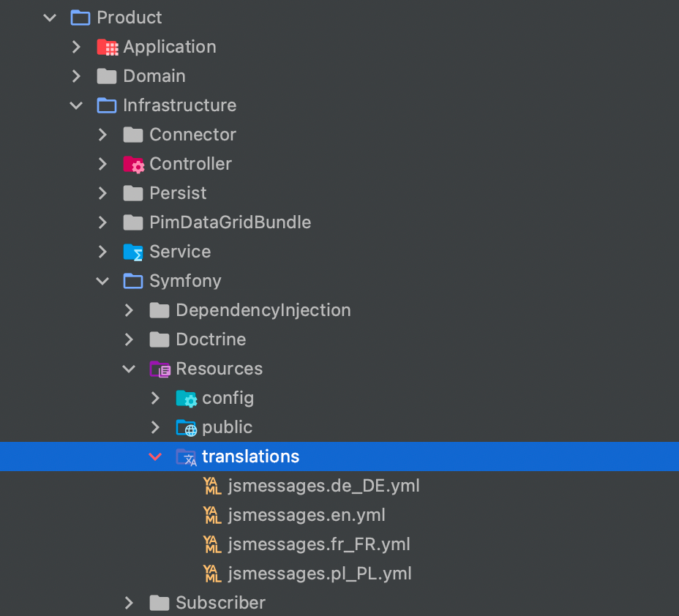This screenshot has width=679, height=616.
Task: Click YAML icon of jsmessages.de_DE.yml
Action: coord(212,486)
